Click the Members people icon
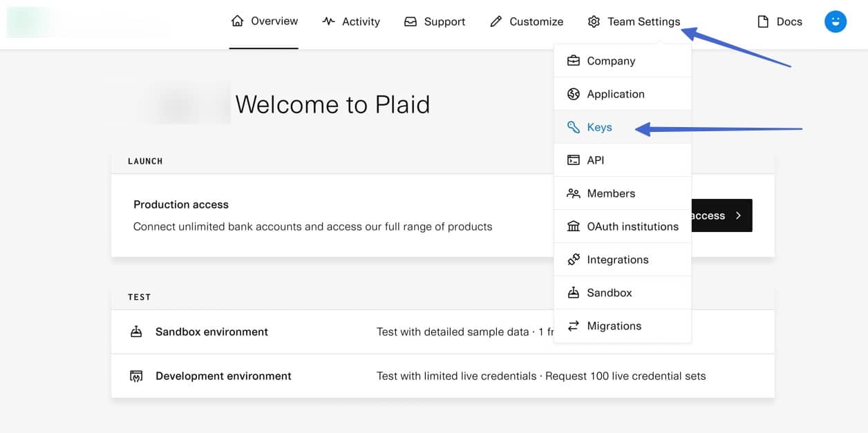This screenshot has width=868, height=433. (574, 193)
